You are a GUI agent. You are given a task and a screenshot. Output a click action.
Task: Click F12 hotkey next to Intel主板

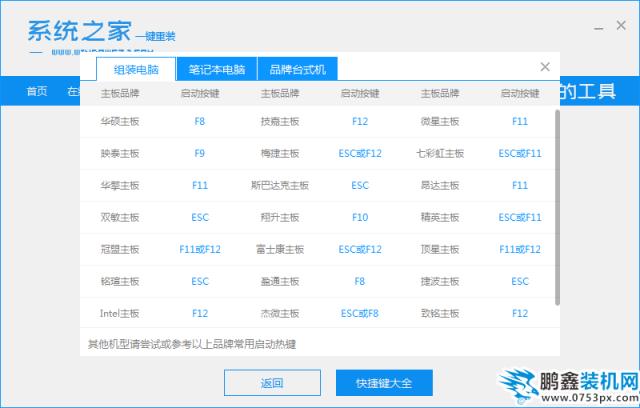point(200,313)
